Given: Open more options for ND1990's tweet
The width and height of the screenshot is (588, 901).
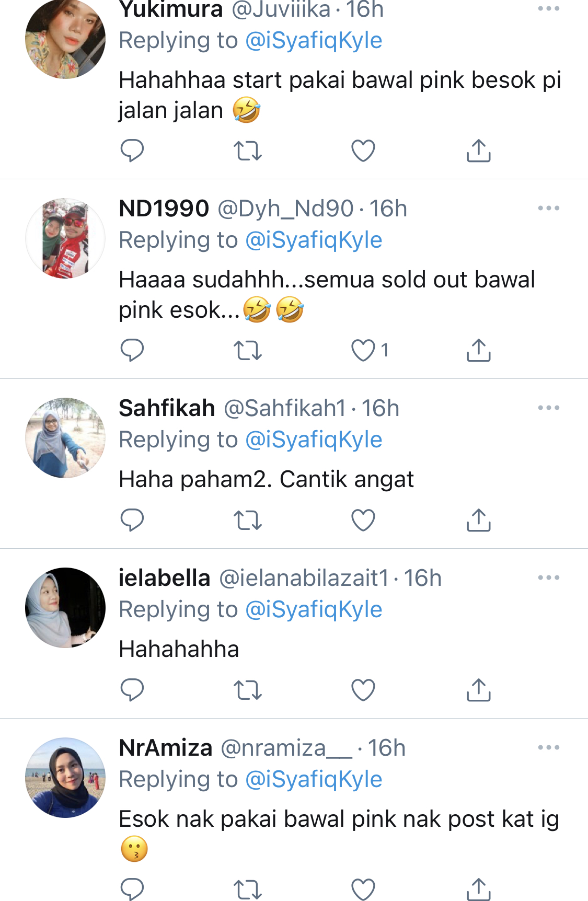Looking at the screenshot, I should (x=548, y=208).
